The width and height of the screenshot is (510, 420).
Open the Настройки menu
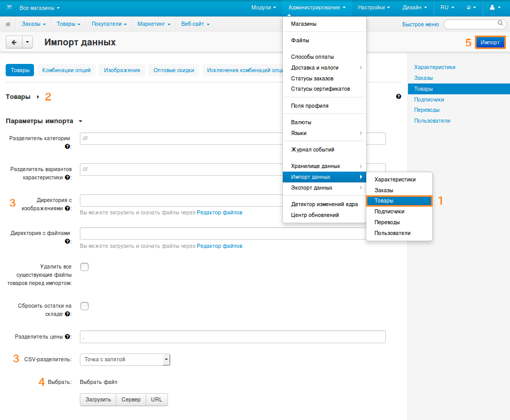pyautogui.click(x=373, y=8)
